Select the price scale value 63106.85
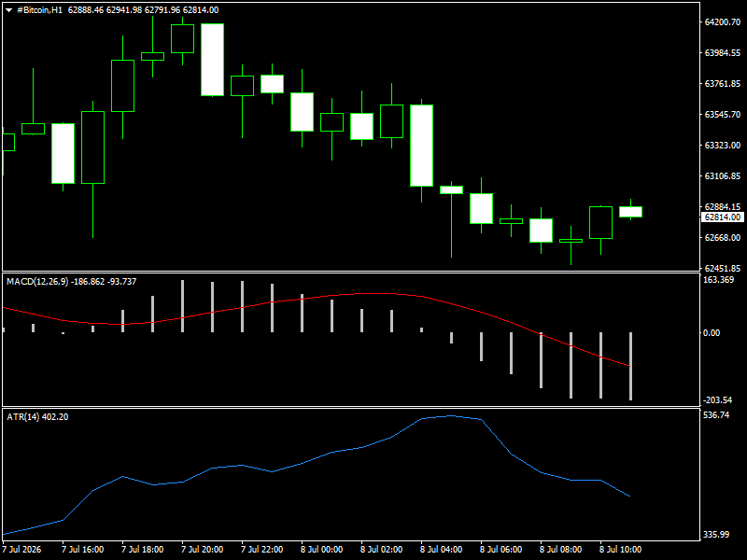Screen dimensions: 747x560 pos(722,176)
